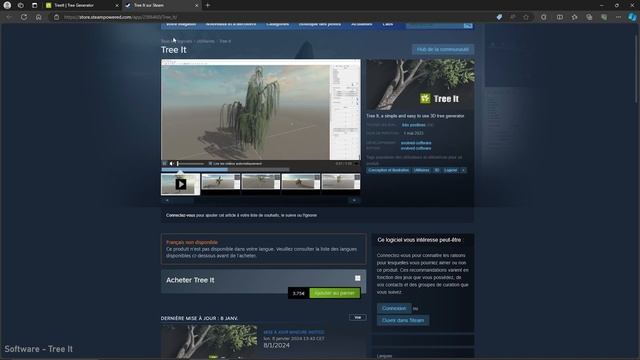Toggle automatic video playback checkbox
Image resolution: width=640 pixels, height=360 pixels.
[x=210, y=164]
